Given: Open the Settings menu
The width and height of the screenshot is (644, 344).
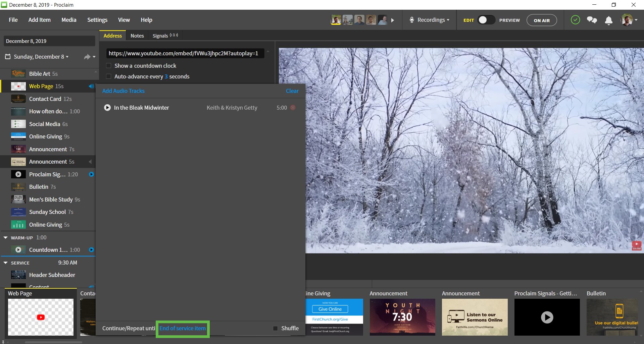Looking at the screenshot, I should [97, 20].
